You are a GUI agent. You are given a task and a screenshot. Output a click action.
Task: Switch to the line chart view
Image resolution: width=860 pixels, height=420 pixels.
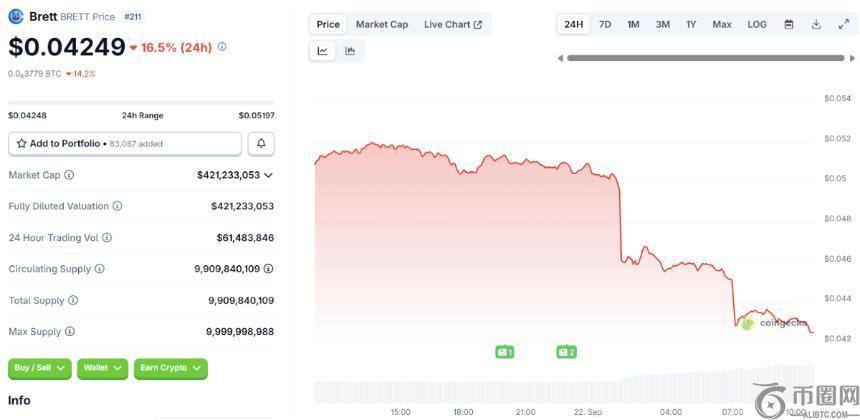pyautogui.click(x=323, y=51)
